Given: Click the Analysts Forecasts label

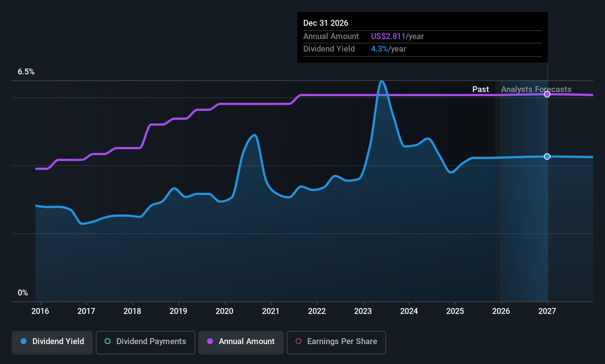Looking at the screenshot, I should (x=536, y=90).
